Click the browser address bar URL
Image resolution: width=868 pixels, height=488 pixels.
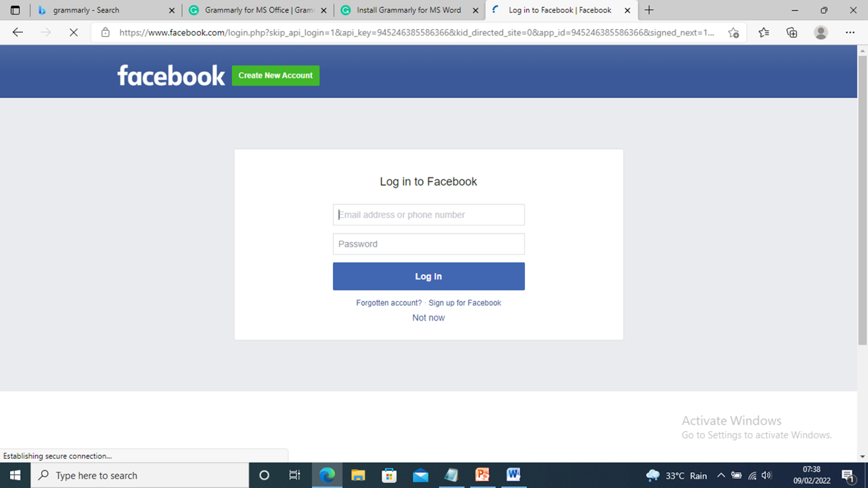click(x=417, y=33)
